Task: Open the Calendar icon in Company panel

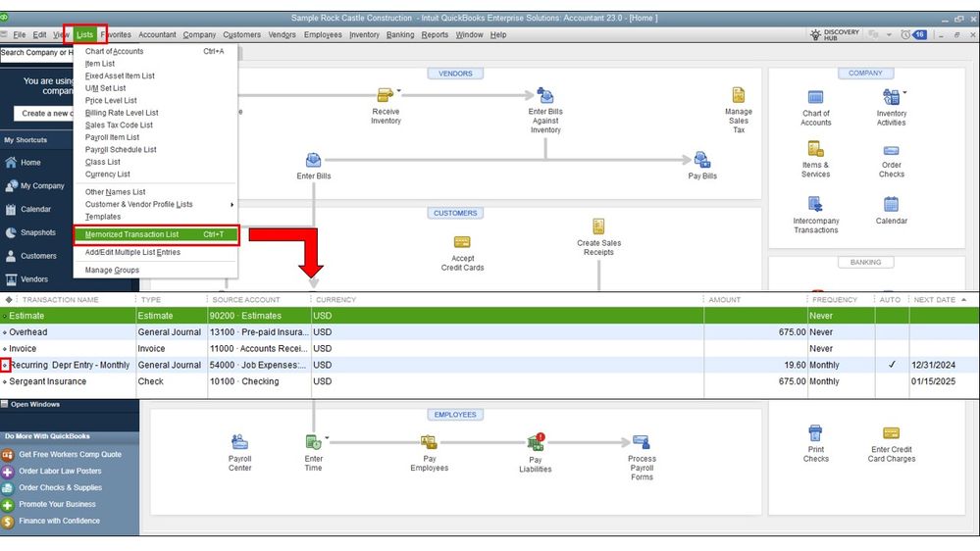Action: point(891,204)
